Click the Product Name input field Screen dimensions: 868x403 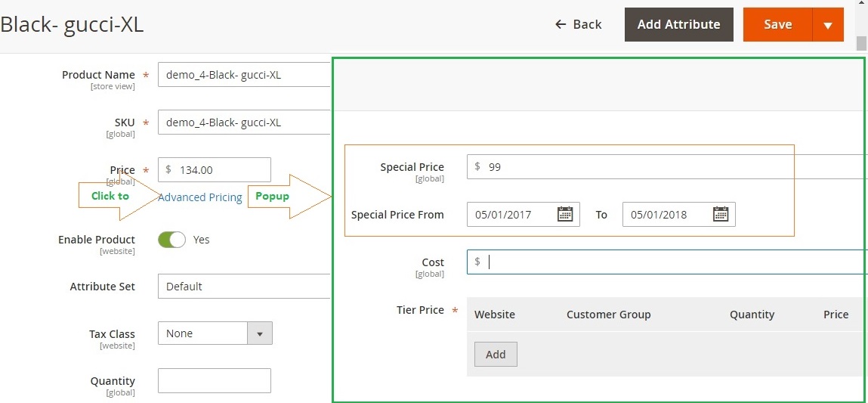243,75
